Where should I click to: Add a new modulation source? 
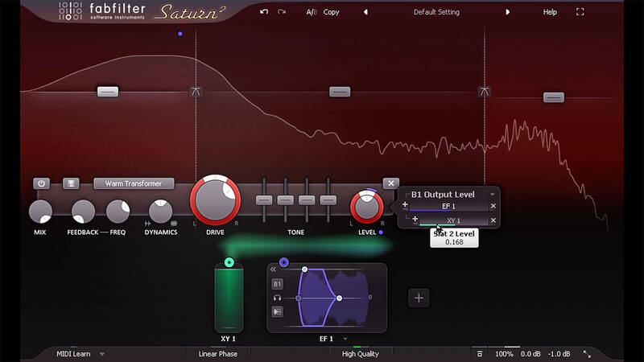coord(418,298)
